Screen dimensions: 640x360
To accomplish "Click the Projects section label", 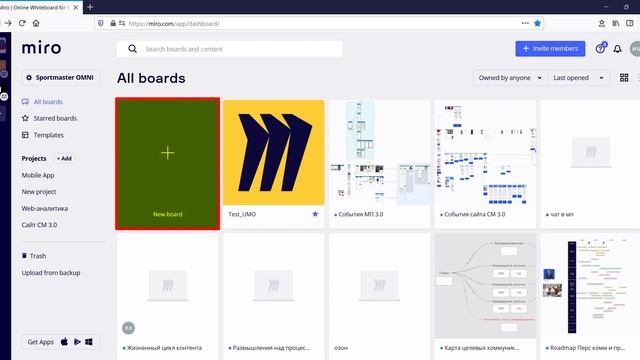I will [34, 158].
